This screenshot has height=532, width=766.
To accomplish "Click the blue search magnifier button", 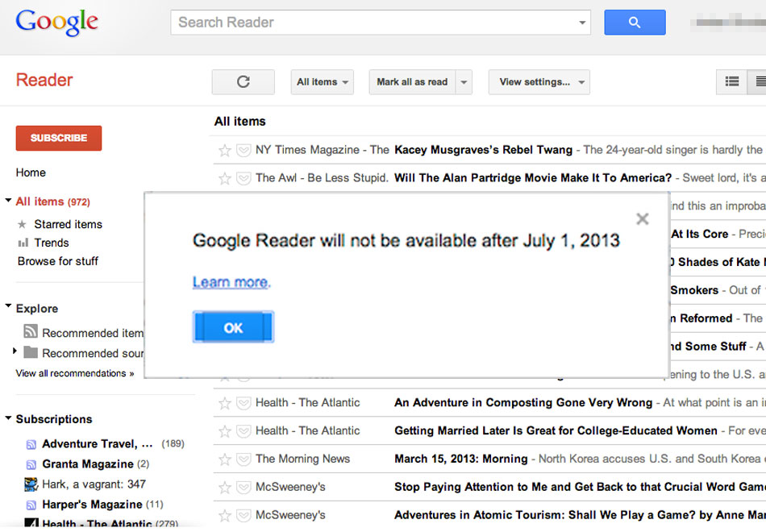I will [635, 22].
